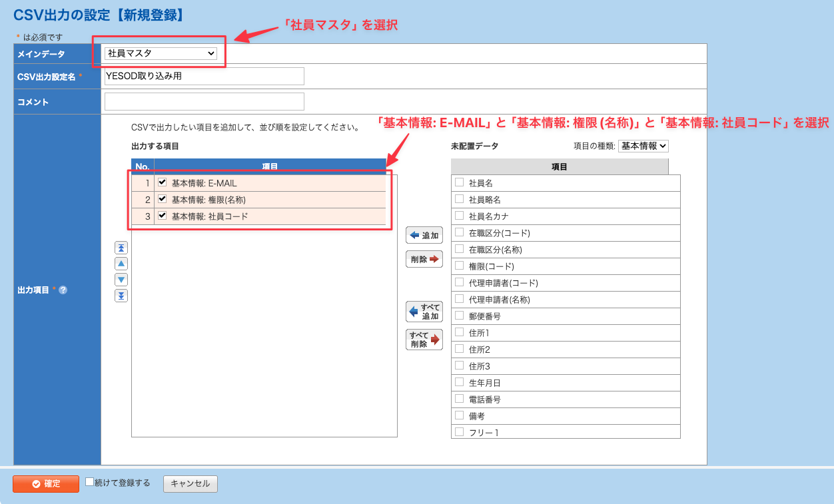
Task: Click the CSV出力設定名 input field
Action: [x=205, y=76]
